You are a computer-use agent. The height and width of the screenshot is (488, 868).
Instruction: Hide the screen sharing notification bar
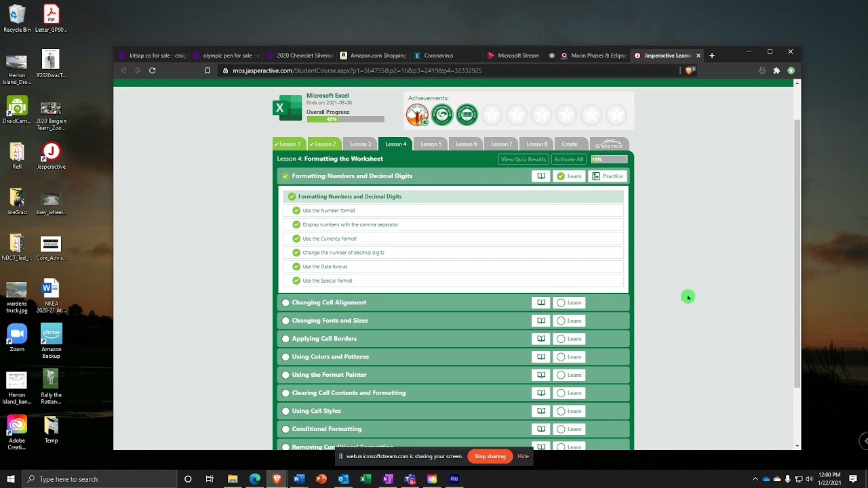(523, 457)
